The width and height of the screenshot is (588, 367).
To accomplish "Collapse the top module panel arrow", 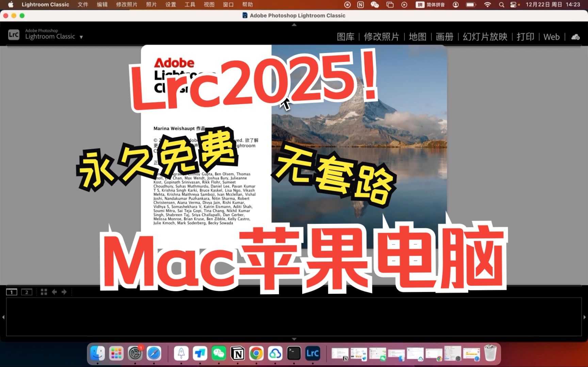I will pos(294,25).
